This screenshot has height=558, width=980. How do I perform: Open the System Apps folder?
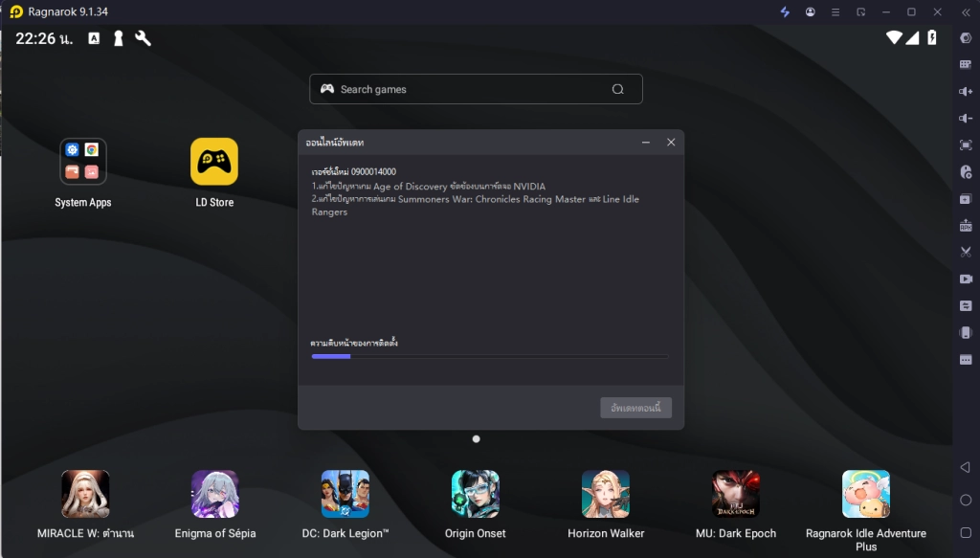click(x=83, y=162)
